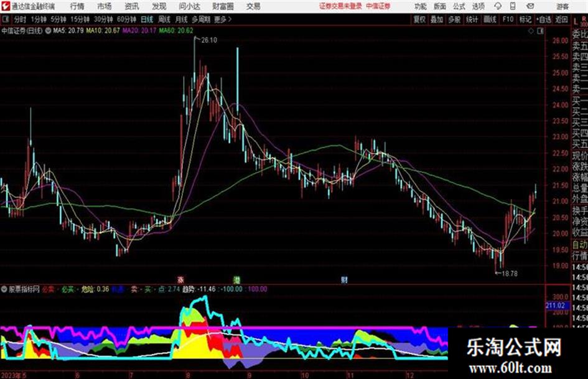Click the MA60: 20.62 value label
Image resolution: width=588 pixels, height=379 pixels.
tap(176, 30)
